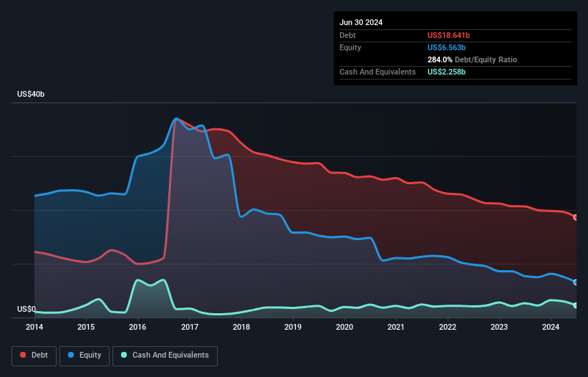Click the 284.0% Debt/Equity Ratio text

pos(472,59)
